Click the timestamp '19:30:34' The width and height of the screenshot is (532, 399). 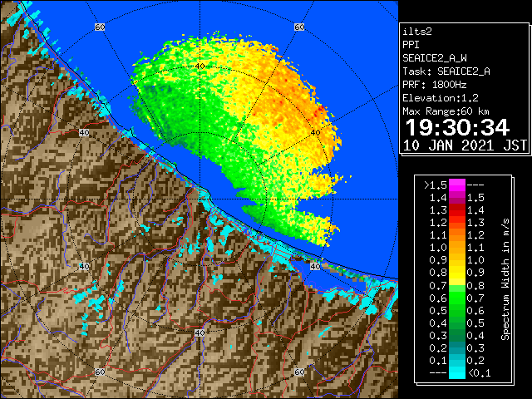[x=457, y=127]
